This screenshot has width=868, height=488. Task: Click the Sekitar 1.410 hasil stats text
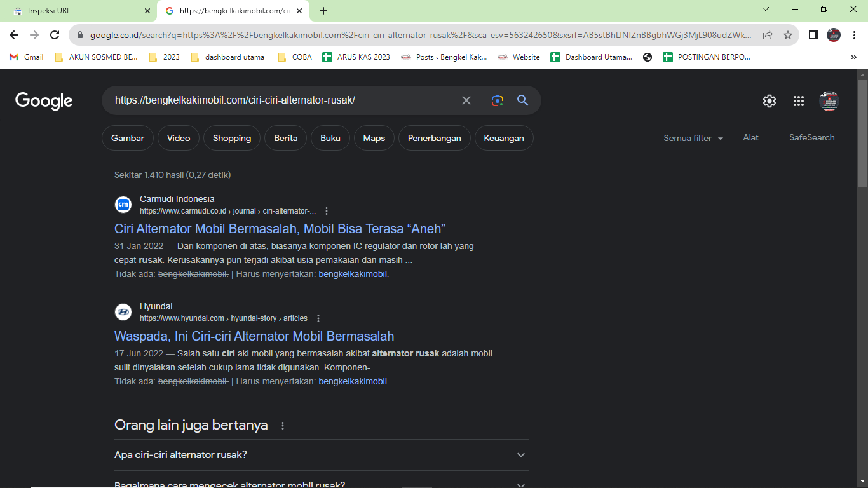pyautogui.click(x=173, y=175)
